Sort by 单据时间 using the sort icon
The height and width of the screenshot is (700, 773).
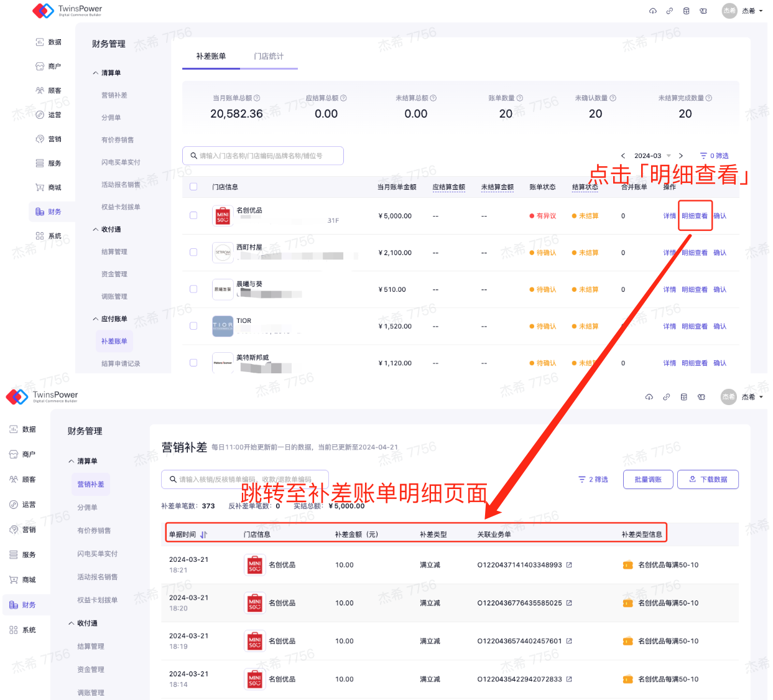click(x=203, y=534)
